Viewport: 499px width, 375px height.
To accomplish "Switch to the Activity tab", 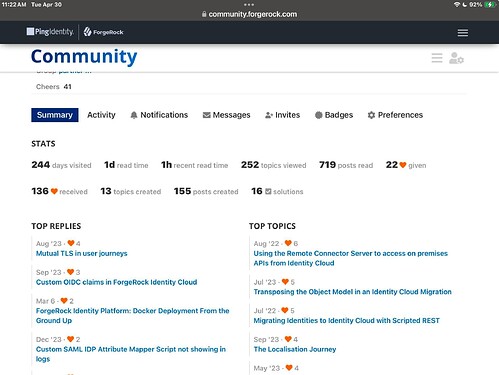I will pyautogui.click(x=101, y=115).
